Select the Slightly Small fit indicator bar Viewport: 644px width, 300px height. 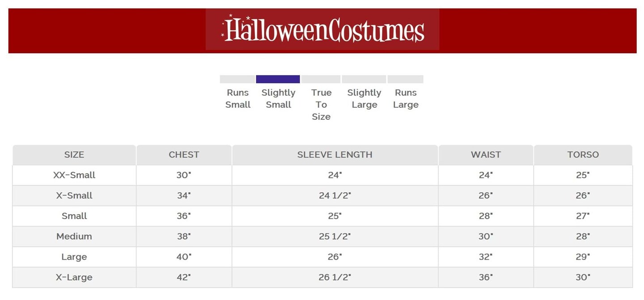(x=278, y=79)
